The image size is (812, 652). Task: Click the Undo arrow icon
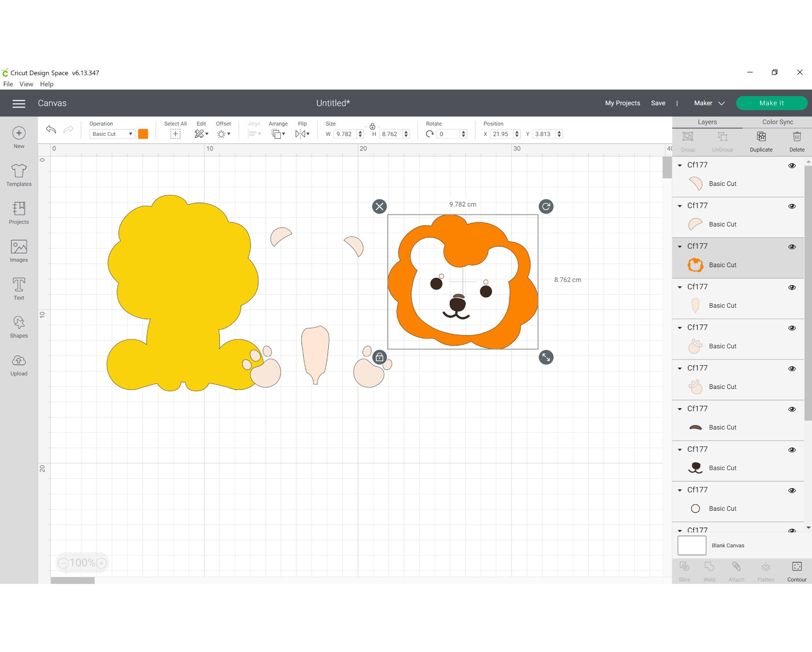(x=51, y=129)
